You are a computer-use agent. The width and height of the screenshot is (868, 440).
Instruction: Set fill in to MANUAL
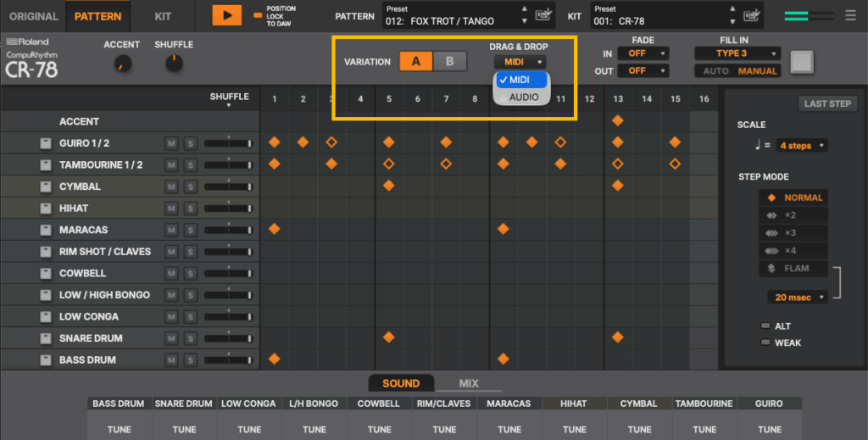tap(757, 71)
